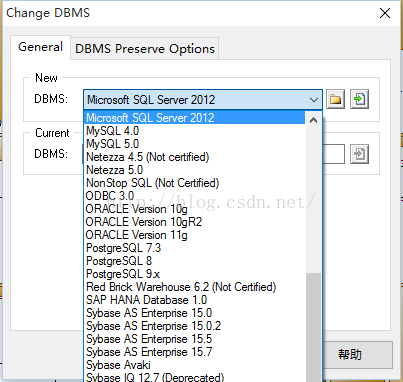The width and height of the screenshot is (403, 382).
Task: Choose ORACLE Version 10g
Action: tap(195, 209)
